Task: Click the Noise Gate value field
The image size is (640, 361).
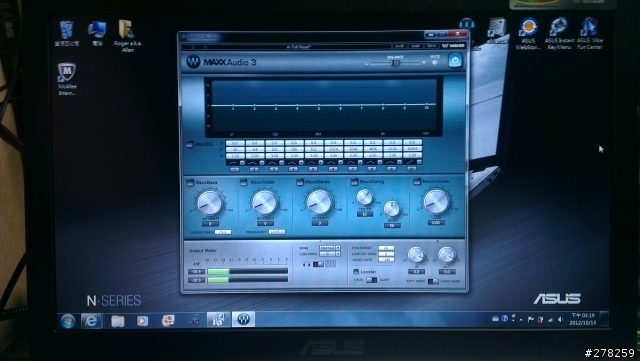Action: (x=386, y=259)
